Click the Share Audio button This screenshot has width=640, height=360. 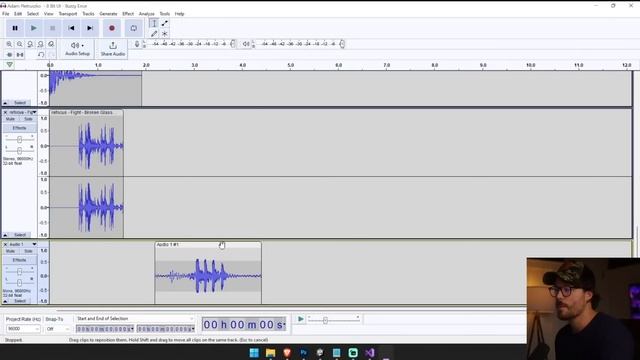[x=113, y=49]
